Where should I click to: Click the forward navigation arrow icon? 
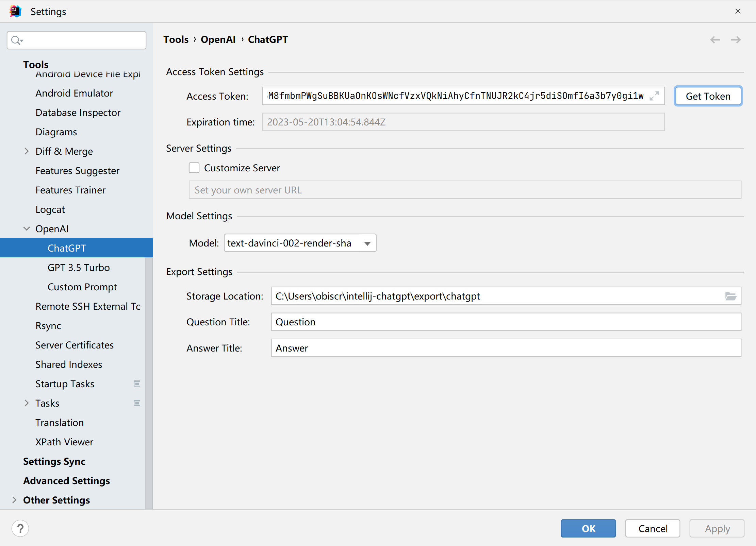[x=736, y=40]
